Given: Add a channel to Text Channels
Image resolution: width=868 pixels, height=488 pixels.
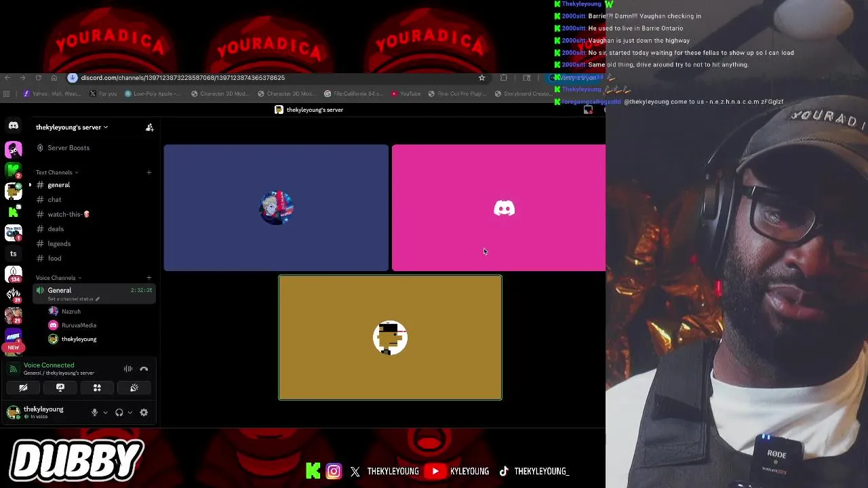Looking at the screenshot, I should pos(149,172).
